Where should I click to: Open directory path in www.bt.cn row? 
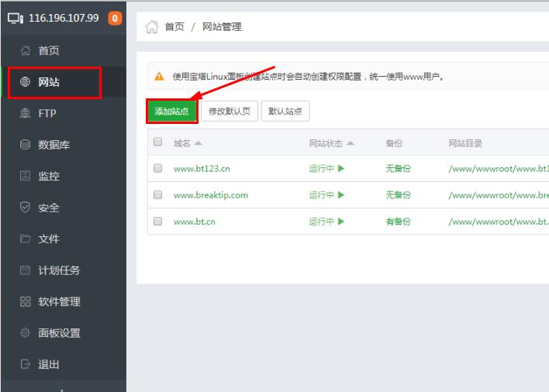[x=499, y=222]
